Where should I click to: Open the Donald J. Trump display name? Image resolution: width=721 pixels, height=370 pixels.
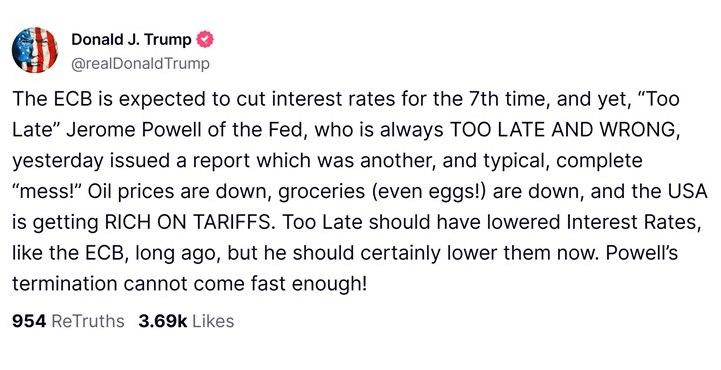(131, 40)
